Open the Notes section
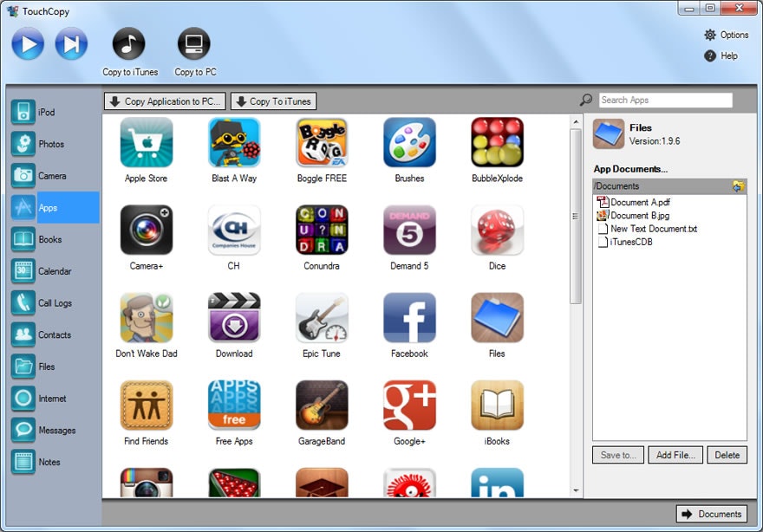The width and height of the screenshot is (763, 532). [54, 462]
